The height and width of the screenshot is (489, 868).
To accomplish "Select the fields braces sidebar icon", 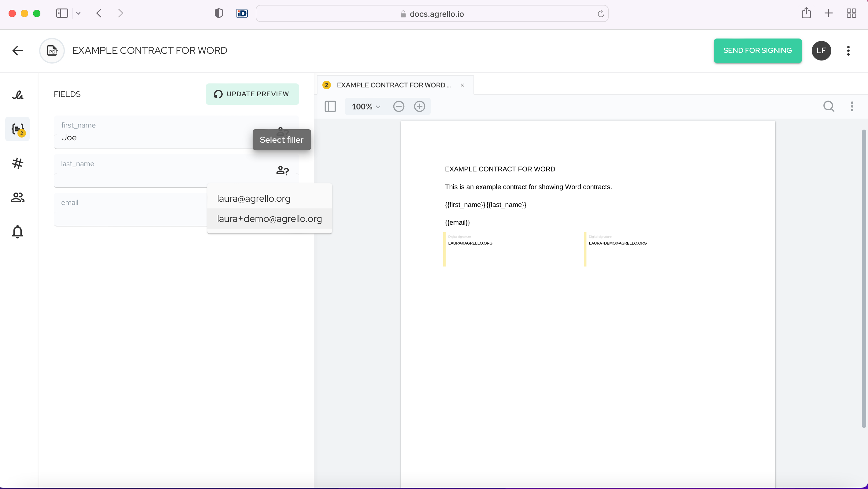I will point(17,129).
